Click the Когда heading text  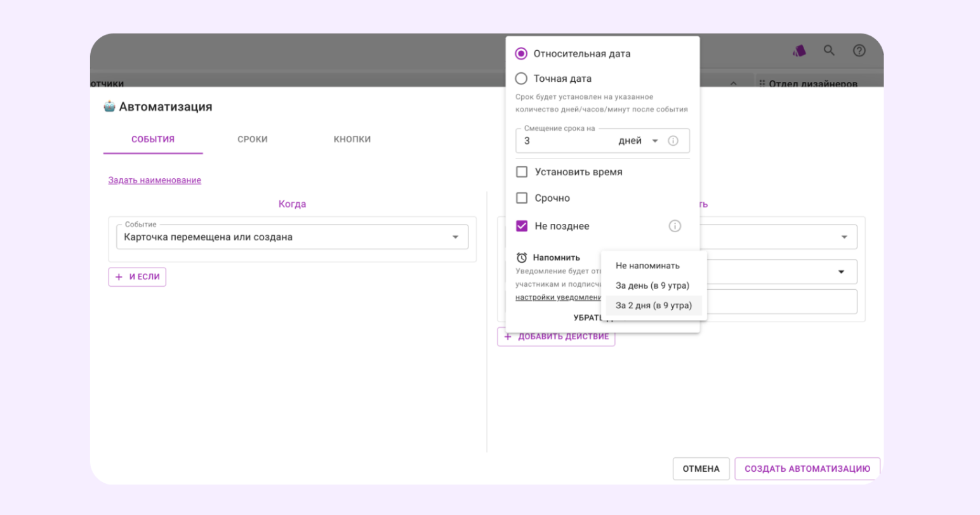pos(292,204)
